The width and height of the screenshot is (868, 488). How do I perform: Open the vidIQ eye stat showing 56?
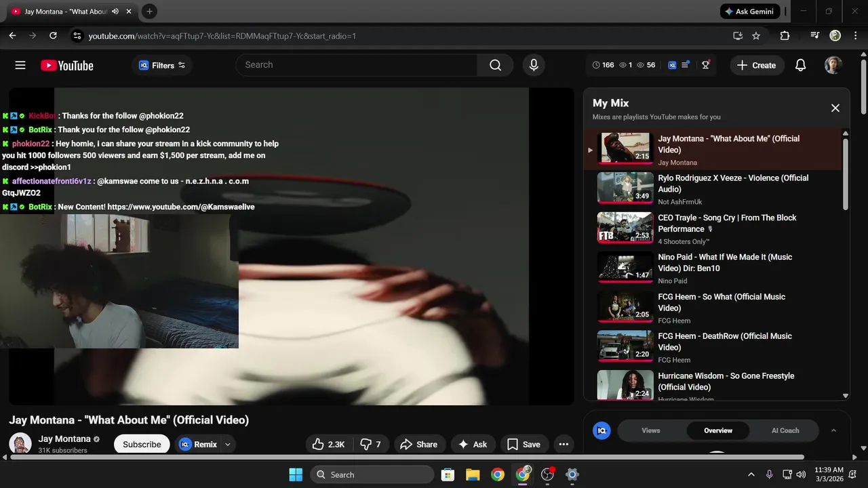tap(646, 65)
